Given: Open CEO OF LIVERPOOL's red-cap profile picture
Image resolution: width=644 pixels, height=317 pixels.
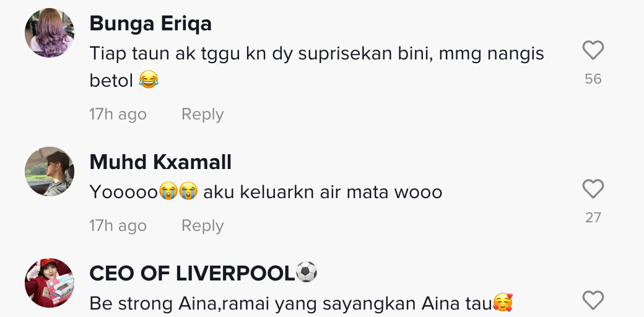Looking at the screenshot, I should point(50,283).
